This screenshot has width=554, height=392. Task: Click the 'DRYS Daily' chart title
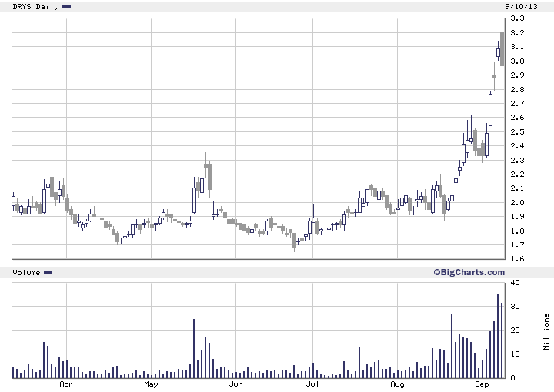35,7
